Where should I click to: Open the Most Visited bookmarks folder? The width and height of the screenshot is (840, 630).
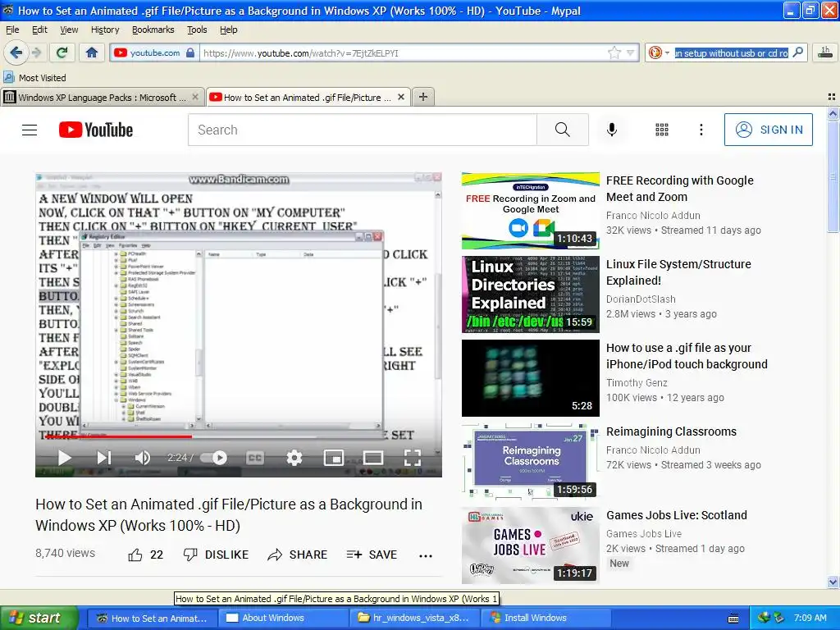(x=35, y=78)
